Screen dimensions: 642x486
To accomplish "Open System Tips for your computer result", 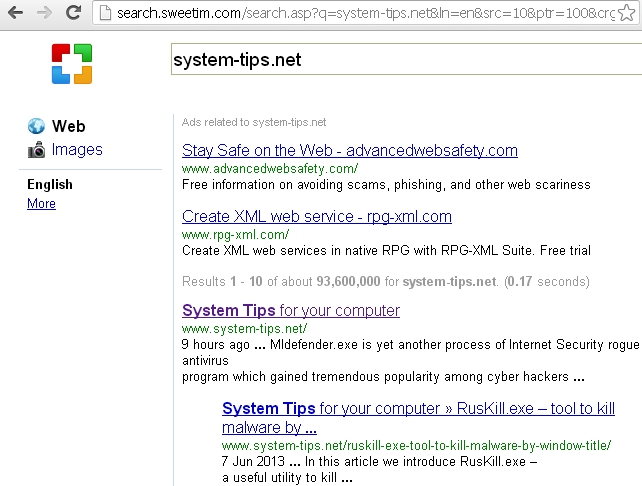I will (x=290, y=311).
